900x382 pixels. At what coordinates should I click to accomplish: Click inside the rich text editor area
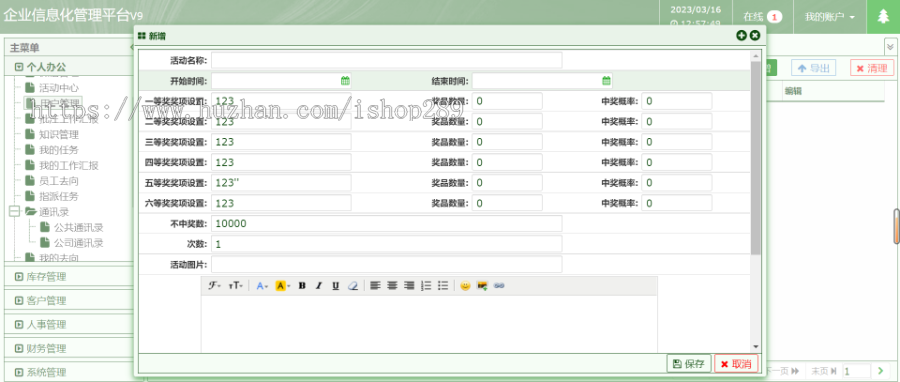click(x=429, y=323)
